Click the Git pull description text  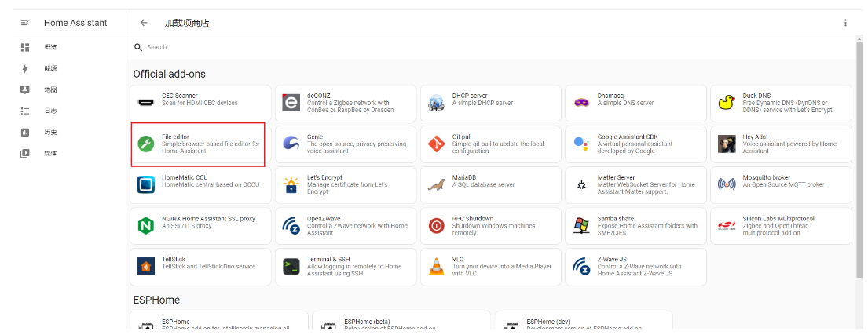(498, 147)
